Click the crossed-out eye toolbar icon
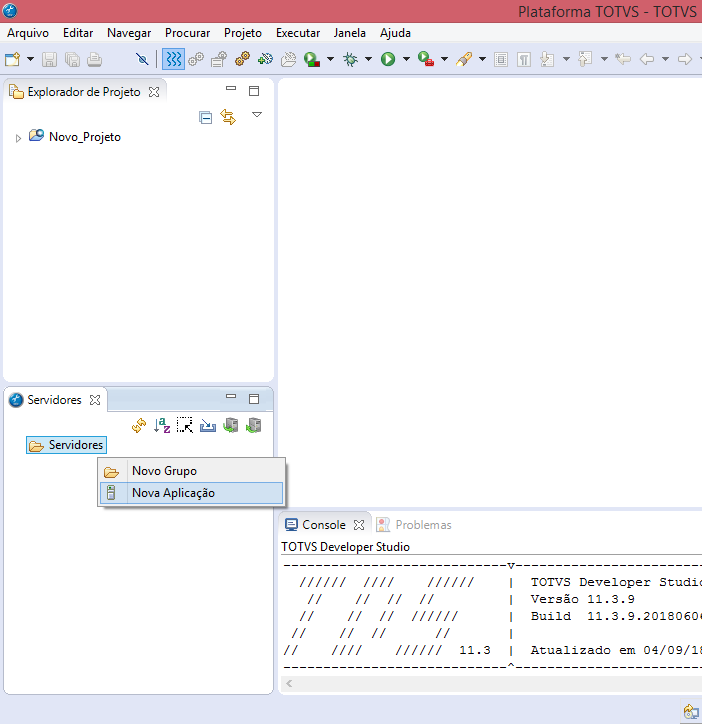 [x=142, y=59]
